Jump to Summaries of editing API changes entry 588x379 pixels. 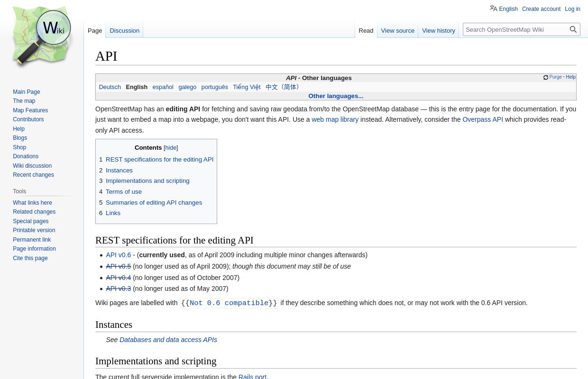pos(154,202)
